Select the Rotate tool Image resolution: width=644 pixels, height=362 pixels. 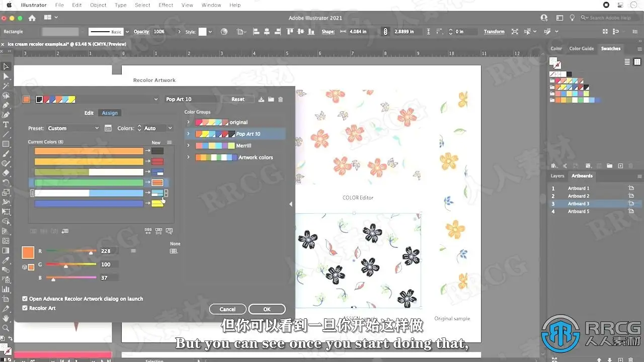click(6, 183)
